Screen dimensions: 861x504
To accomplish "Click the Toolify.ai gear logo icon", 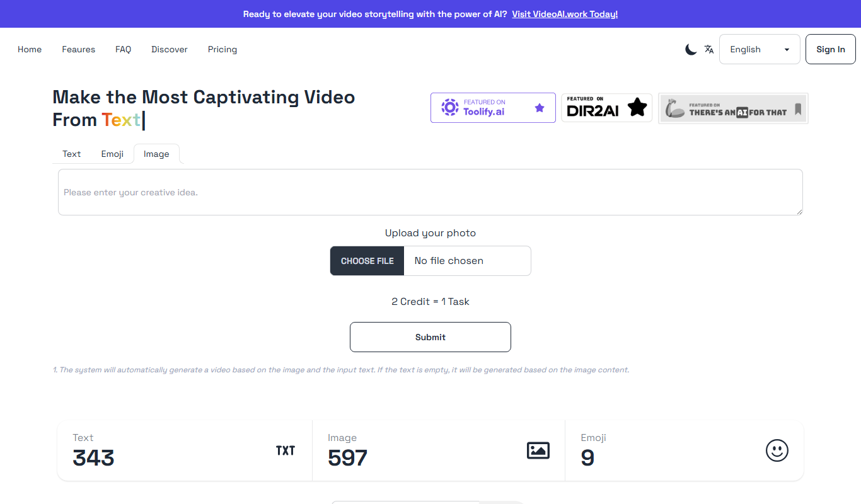I will click(x=449, y=107).
